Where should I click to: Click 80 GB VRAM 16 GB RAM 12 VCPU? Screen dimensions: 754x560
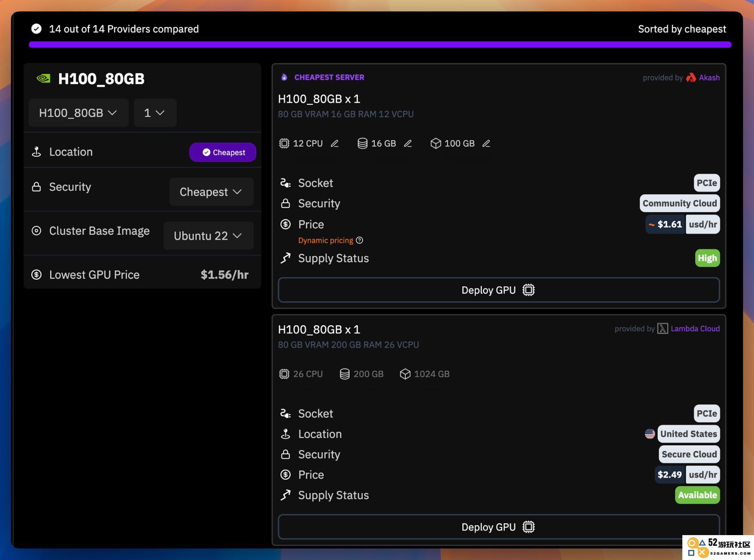(x=346, y=114)
